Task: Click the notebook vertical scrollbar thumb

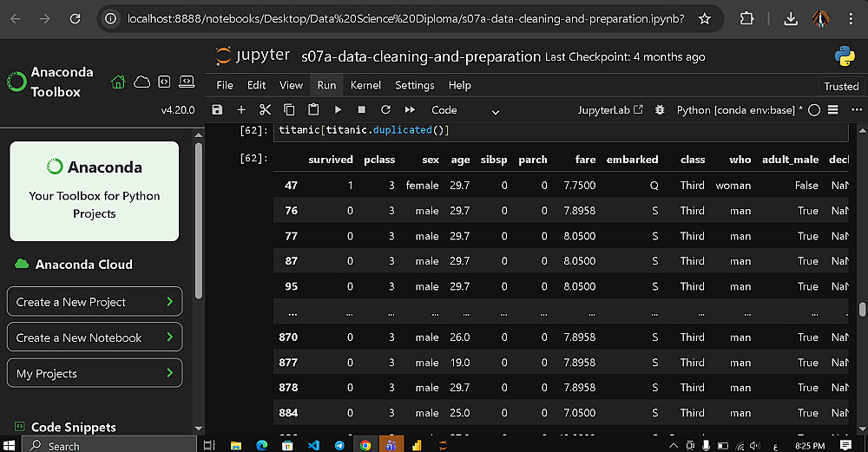Action: (x=862, y=310)
